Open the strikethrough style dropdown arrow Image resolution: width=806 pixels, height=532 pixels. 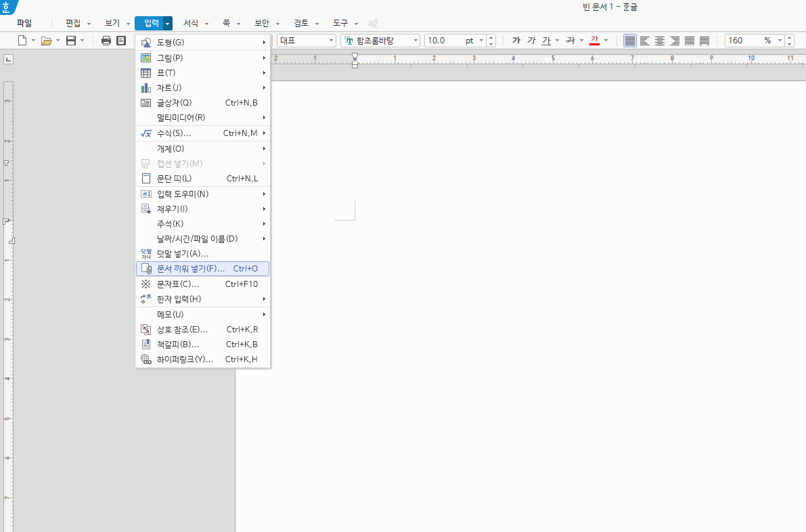click(x=581, y=41)
